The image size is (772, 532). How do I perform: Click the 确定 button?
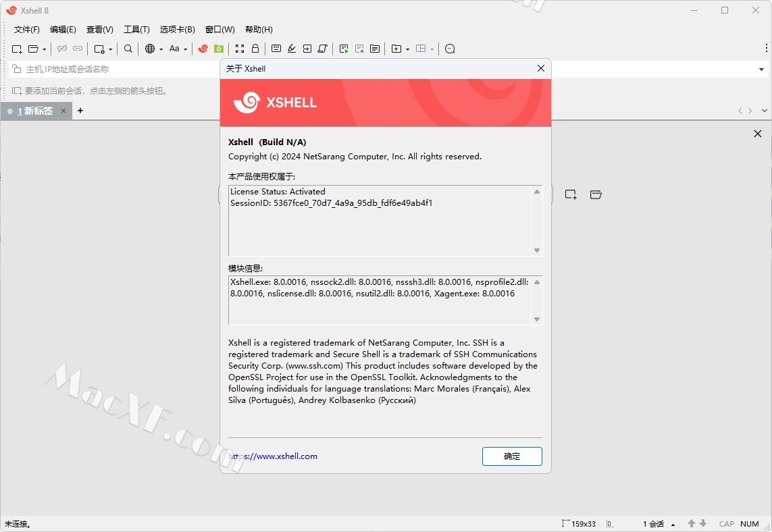[x=512, y=456]
